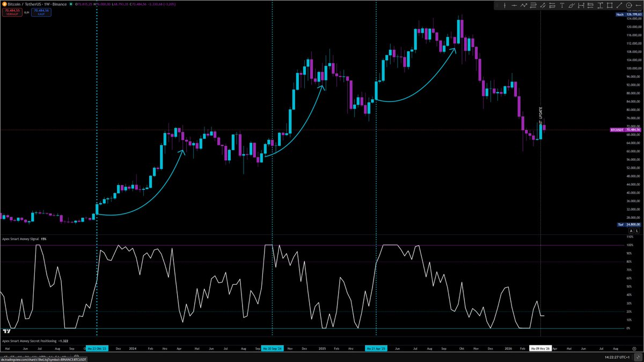Click the 40.000,00 price axis label

pos(632,193)
